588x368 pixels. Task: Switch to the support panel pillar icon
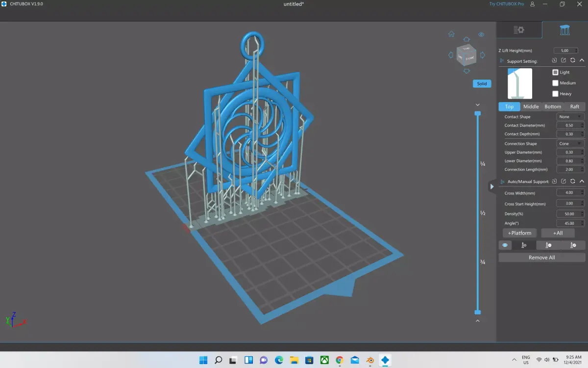click(564, 30)
